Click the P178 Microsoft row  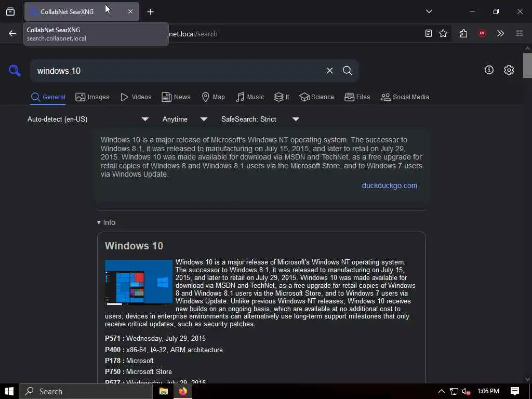[x=129, y=361]
